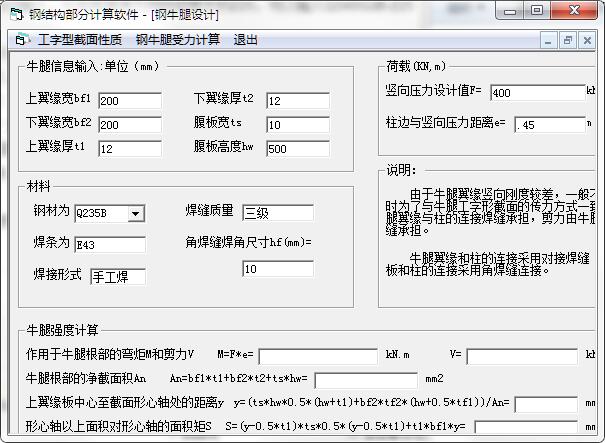605x443 pixels.
Task: Click the 牛腿信息输入:单位(mm) group label
Action: point(93,66)
